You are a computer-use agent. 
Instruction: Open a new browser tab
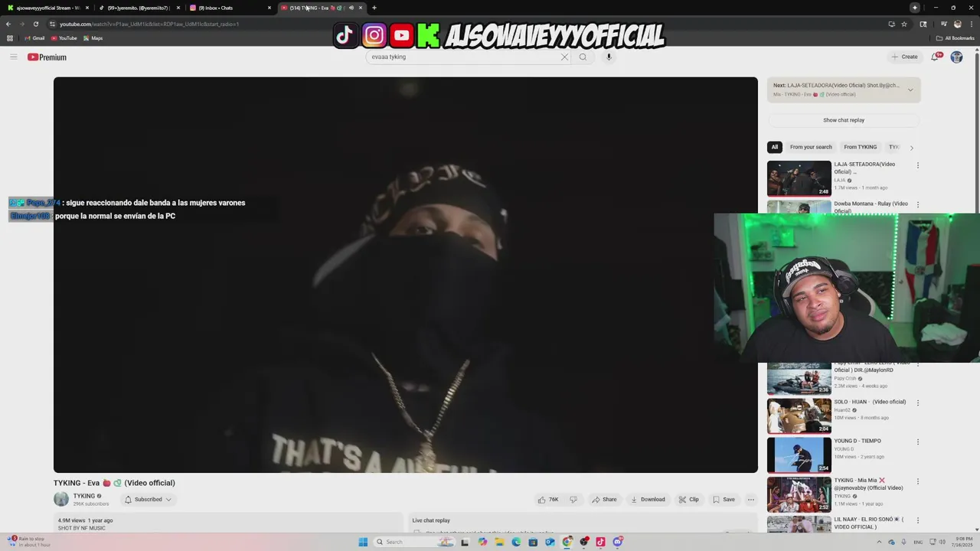pos(374,8)
